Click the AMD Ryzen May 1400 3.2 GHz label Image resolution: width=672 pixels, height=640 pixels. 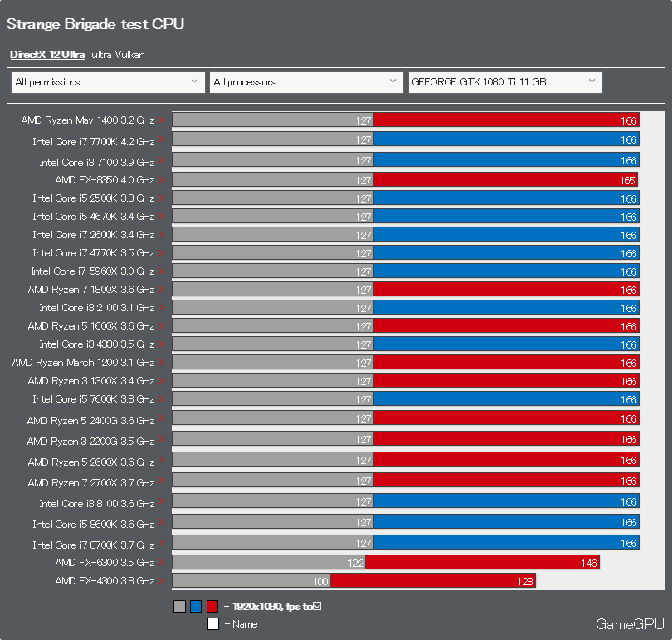(87, 120)
